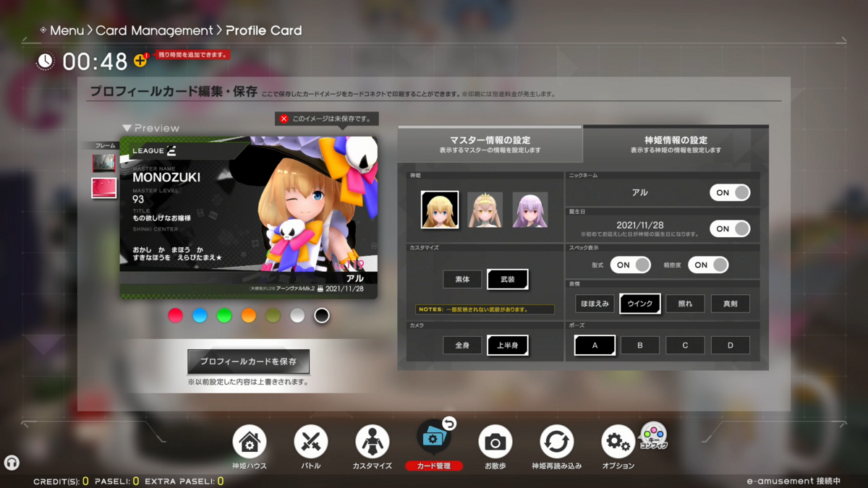
Task: Choose the 真剣 expression
Action: coord(730,304)
